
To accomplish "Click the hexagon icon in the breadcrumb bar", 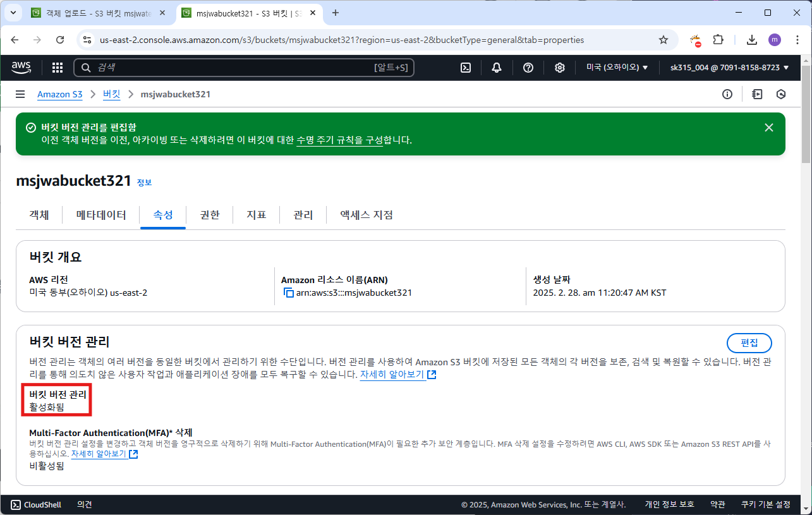I will point(781,94).
